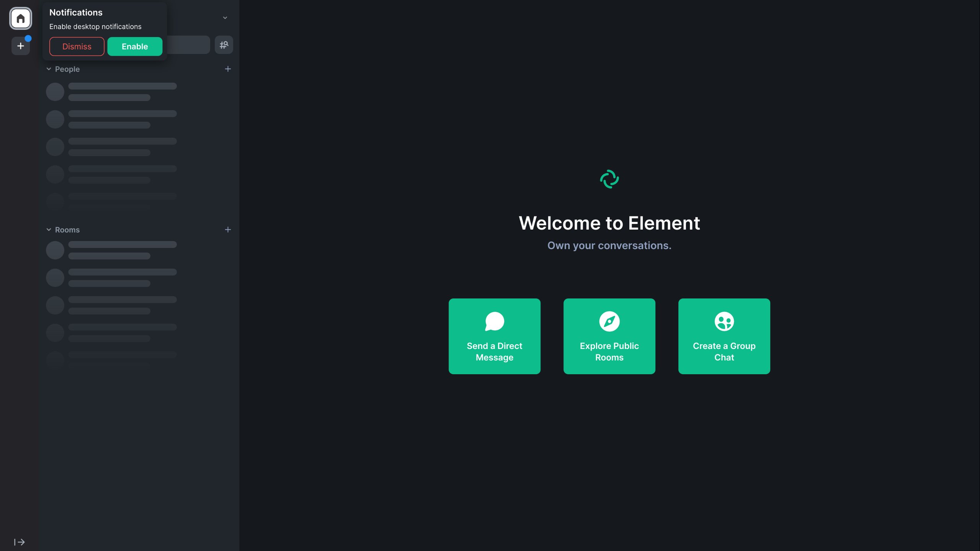The image size is (980, 551).
Task: Click the group icon on Create a Group Chat card
Action: tap(724, 321)
